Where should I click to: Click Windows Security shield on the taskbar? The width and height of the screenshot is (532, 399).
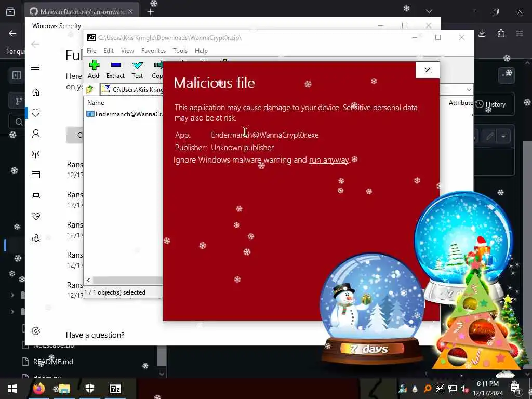tap(89, 389)
